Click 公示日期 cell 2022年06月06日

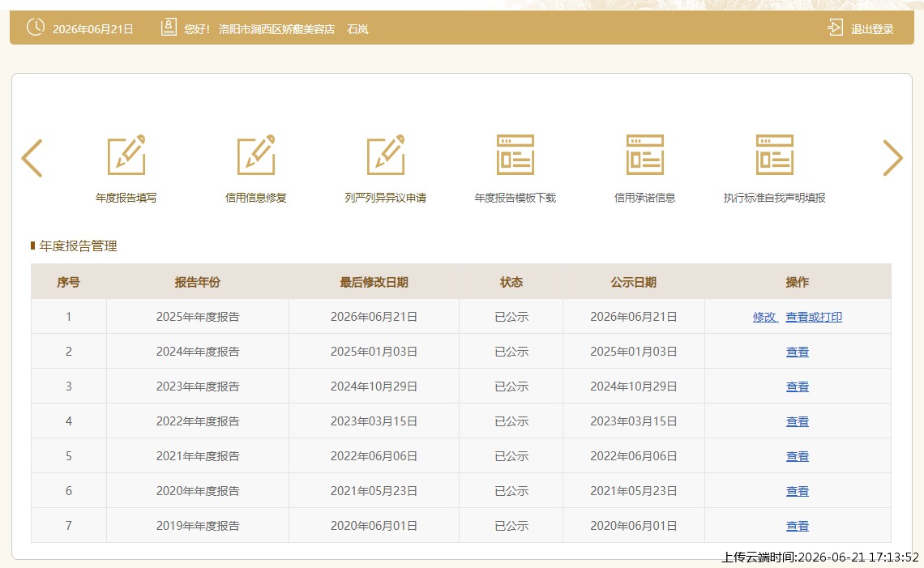[x=634, y=455]
